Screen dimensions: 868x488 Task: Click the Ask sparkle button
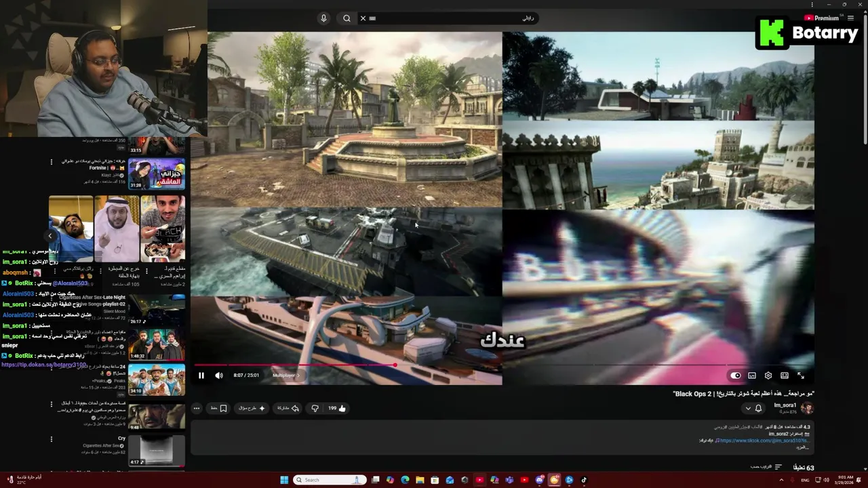coord(252,408)
